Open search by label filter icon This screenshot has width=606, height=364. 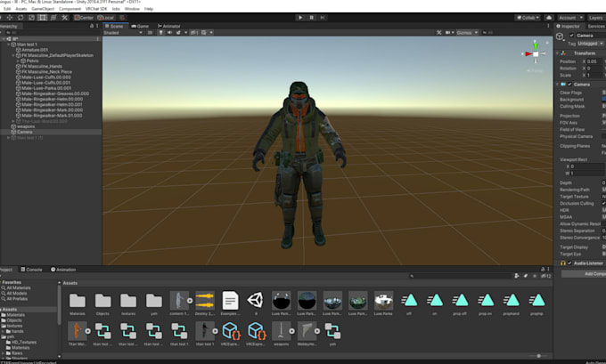526,276
